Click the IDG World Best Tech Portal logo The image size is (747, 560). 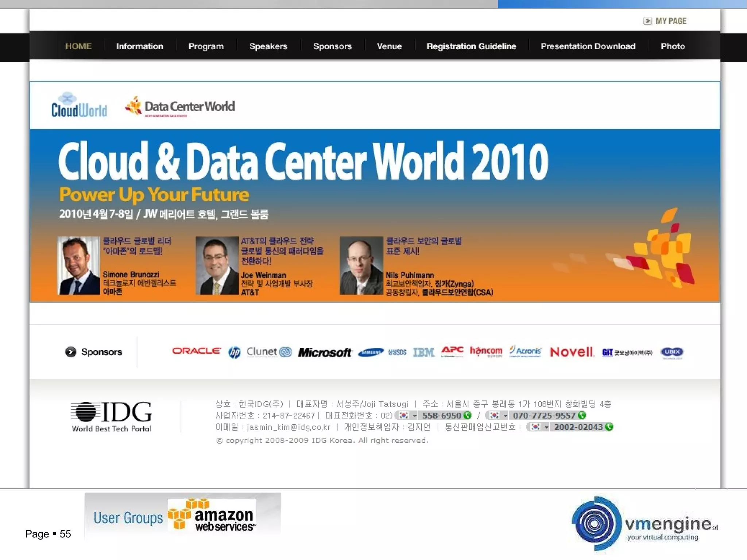click(111, 416)
